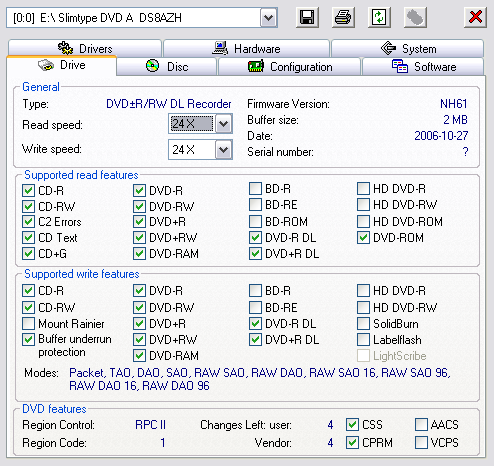The image size is (494, 466).
Task: Open the Configuration tab
Action: (289, 67)
